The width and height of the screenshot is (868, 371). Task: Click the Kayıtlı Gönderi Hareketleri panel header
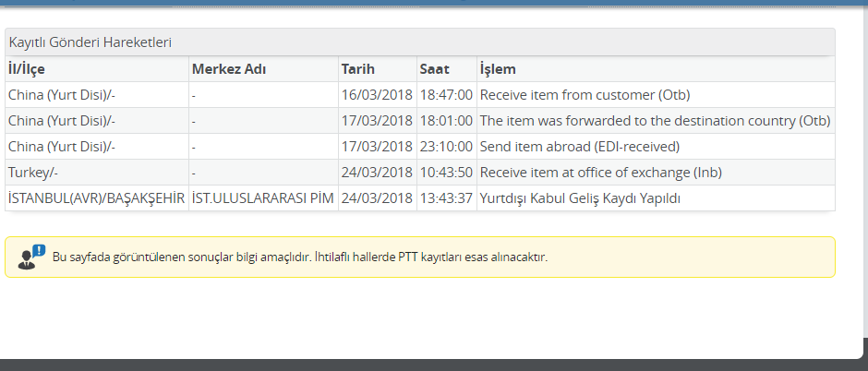(x=420, y=42)
